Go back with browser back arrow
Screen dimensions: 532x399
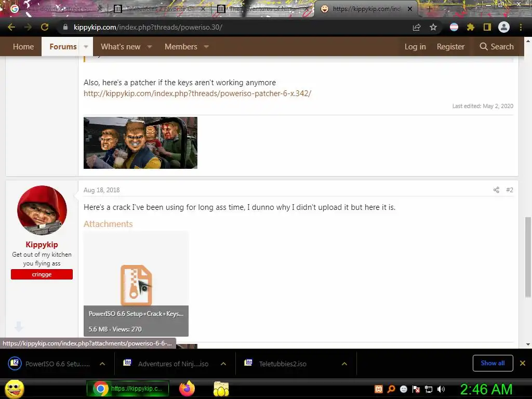coord(11,27)
